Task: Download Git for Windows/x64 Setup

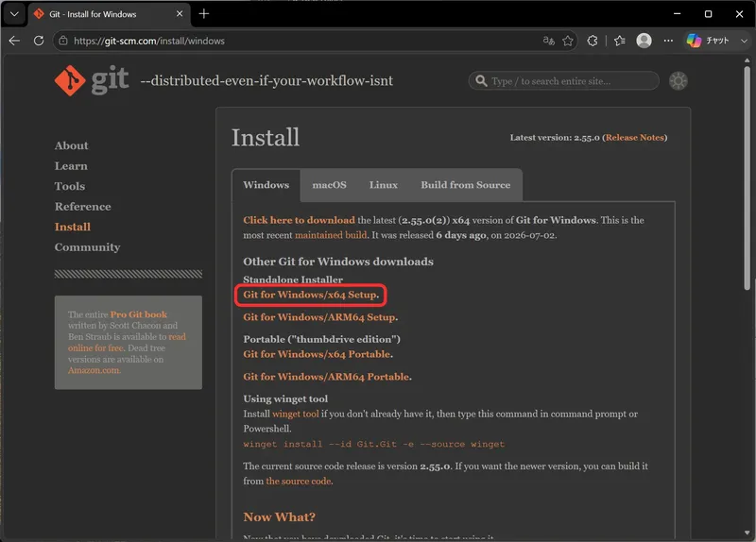Action: point(310,295)
